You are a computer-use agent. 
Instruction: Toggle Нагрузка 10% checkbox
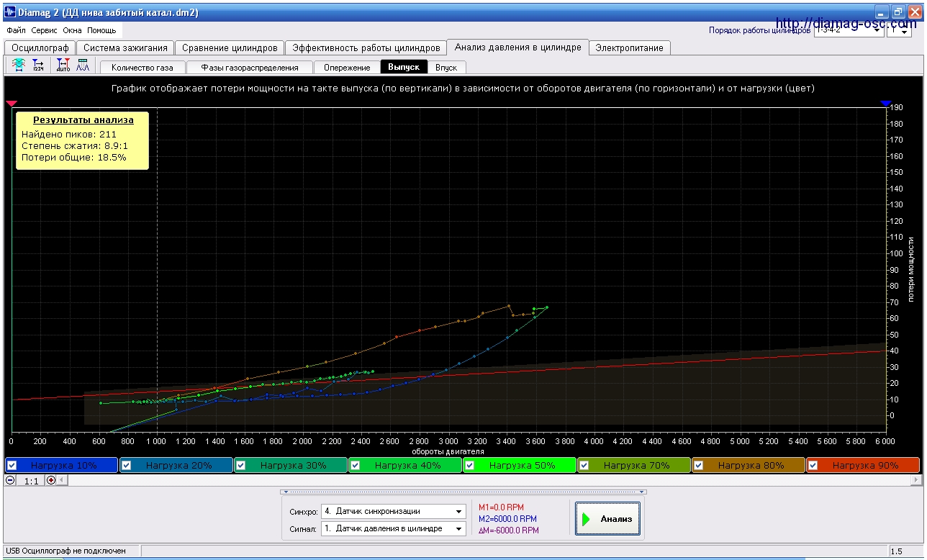[x=12, y=465]
